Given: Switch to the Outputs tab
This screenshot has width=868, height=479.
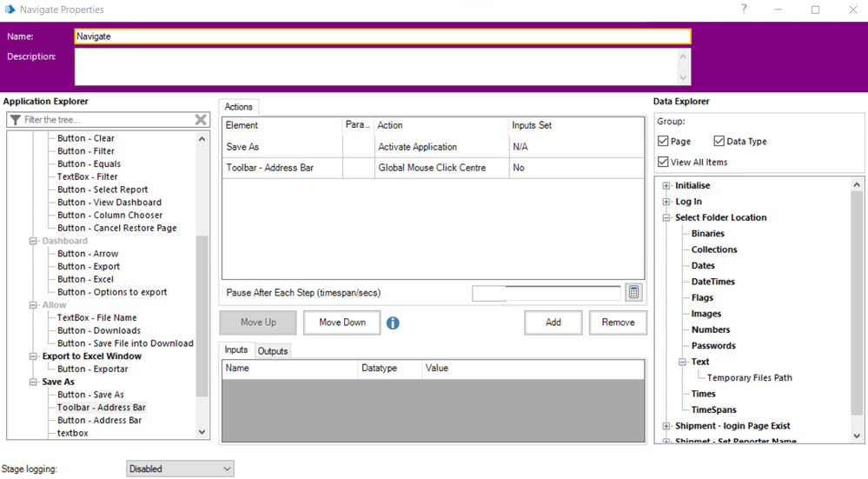Looking at the screenshot, I should click(273, 351).
